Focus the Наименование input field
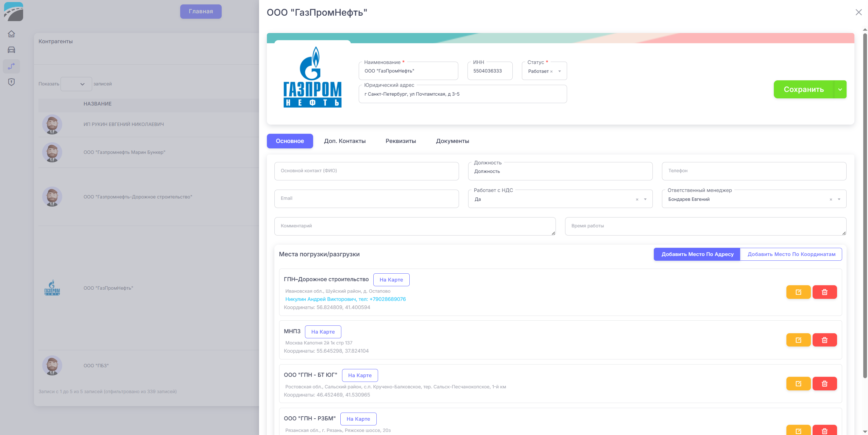 [x=408, y=71]
